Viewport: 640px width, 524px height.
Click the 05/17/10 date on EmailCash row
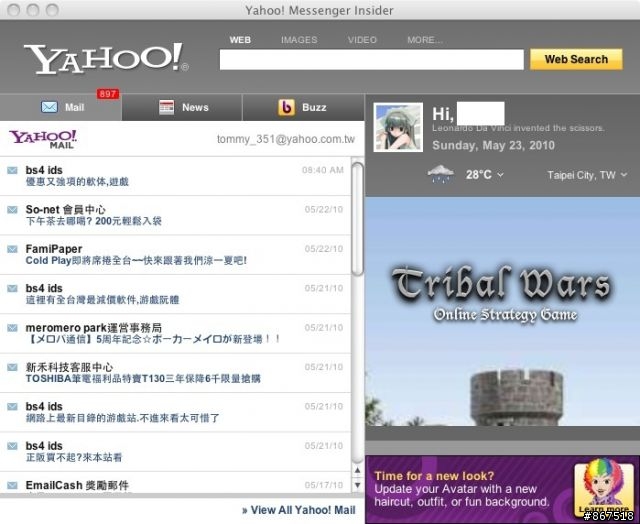pos(324,485)
